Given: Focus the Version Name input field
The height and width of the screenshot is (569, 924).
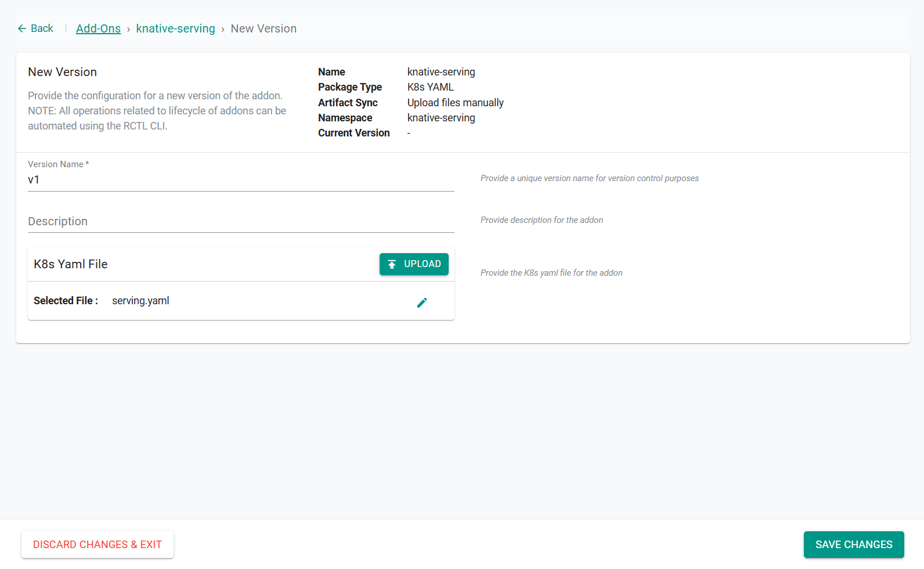Looking at the screenshot, I should coord(241,180).
